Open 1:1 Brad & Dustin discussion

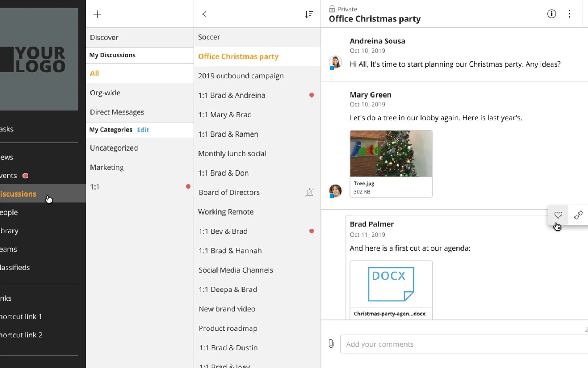[257, 348]
